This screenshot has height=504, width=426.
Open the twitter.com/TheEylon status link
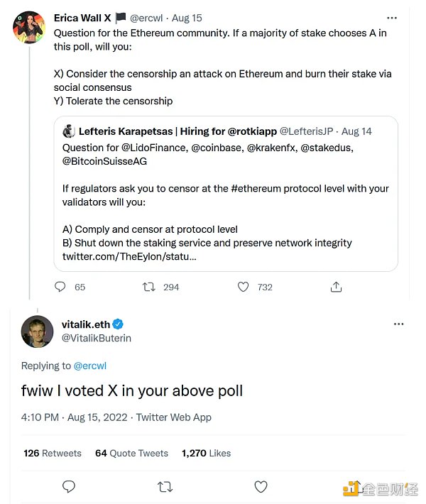point(129,256)
